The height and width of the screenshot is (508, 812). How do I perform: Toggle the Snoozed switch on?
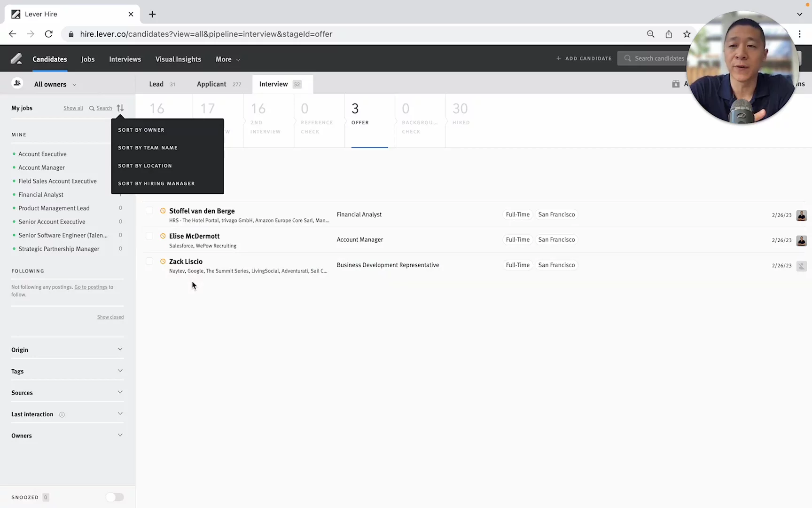(115, 497)
